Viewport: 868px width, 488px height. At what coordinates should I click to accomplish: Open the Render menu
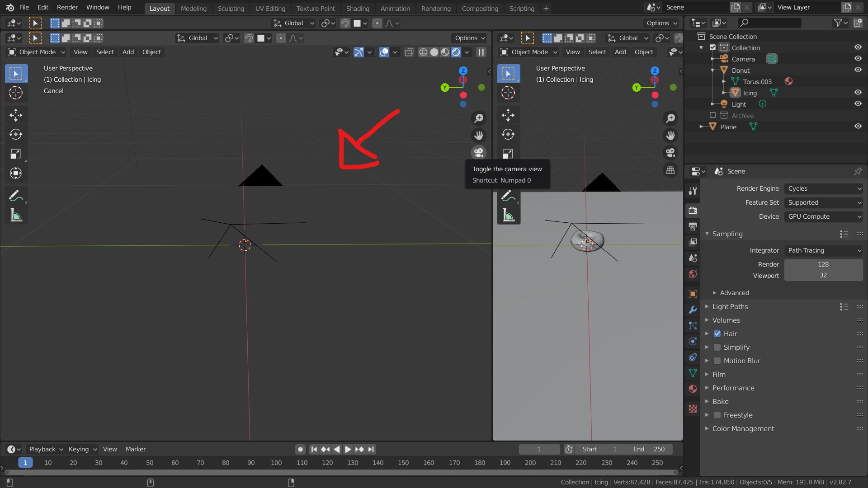[x=67, y=7]
